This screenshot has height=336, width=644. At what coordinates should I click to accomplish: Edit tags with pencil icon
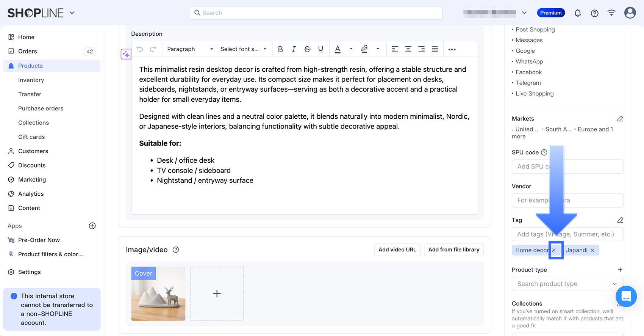(x=620, y=220)
